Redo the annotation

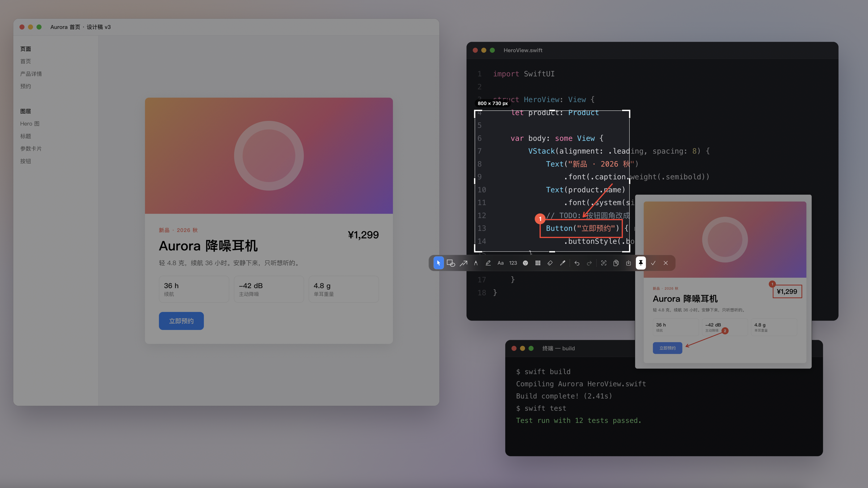589,263
